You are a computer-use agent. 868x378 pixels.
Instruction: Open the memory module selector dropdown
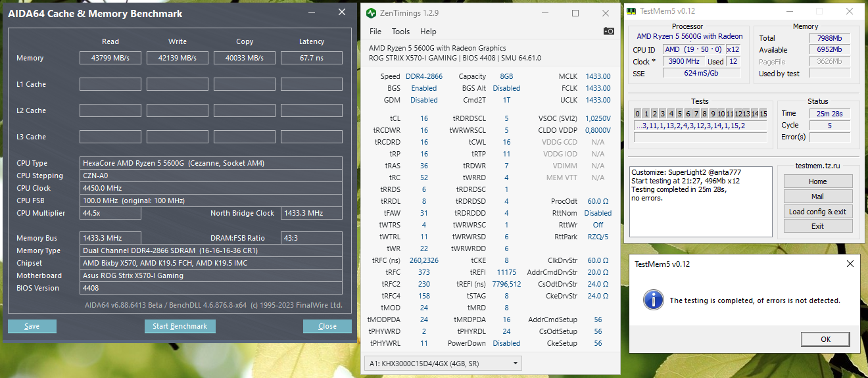tap(443, 363)
